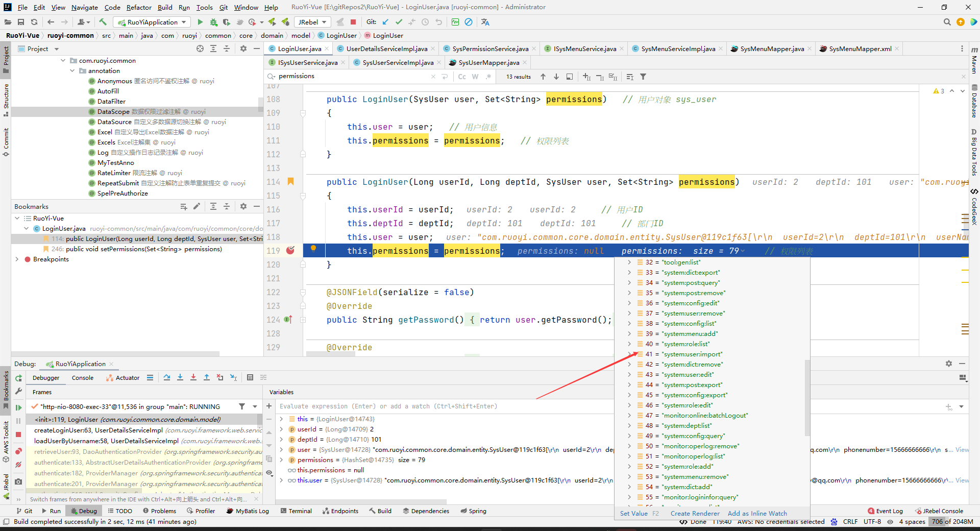This screenshot has width=980, height=531.
Task: Click the bookmark marker on line 114
Action: click(290, 181)
